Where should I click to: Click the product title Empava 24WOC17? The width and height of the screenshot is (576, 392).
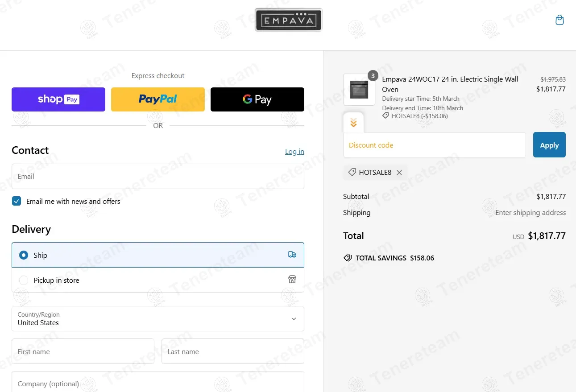coord(450,84)
